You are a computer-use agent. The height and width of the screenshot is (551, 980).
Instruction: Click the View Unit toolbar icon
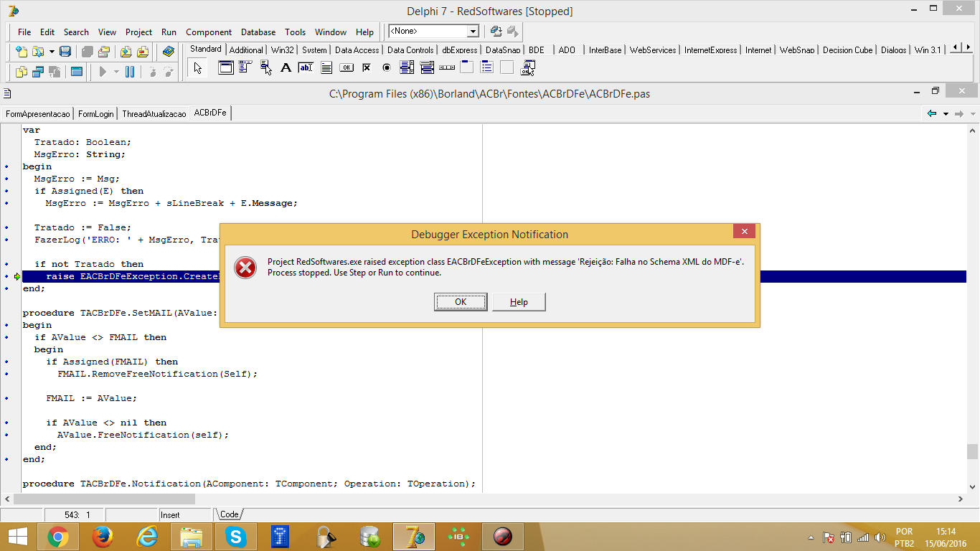pyautogui.click(x=22, y=72)
